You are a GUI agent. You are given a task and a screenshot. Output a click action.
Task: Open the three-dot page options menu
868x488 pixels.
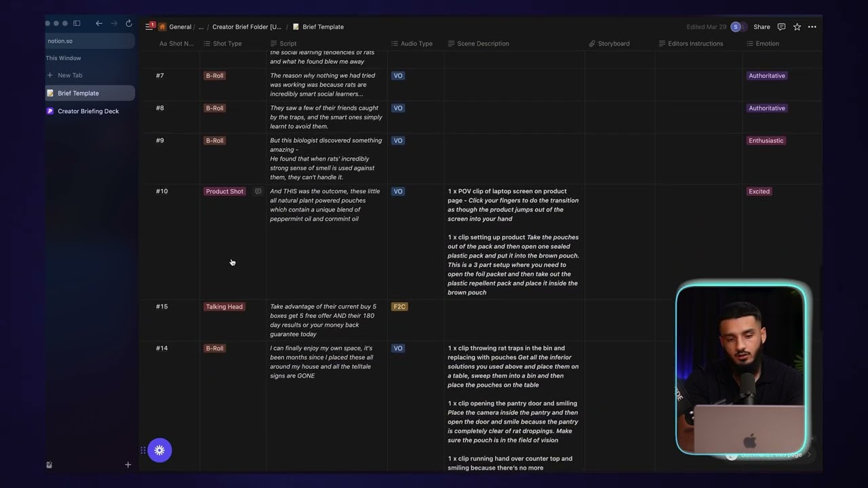pyautogui.click(x=812, y=27)
